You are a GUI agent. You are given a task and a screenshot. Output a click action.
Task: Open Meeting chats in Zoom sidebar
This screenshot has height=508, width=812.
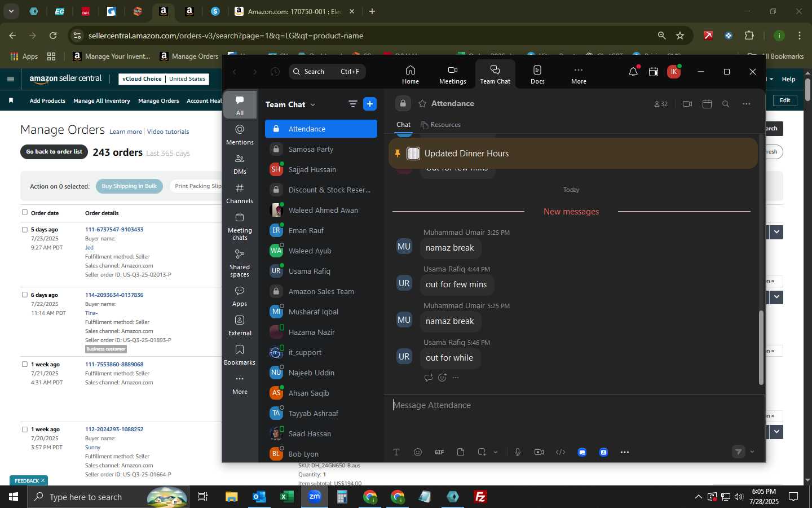click(x=240, y=226)
